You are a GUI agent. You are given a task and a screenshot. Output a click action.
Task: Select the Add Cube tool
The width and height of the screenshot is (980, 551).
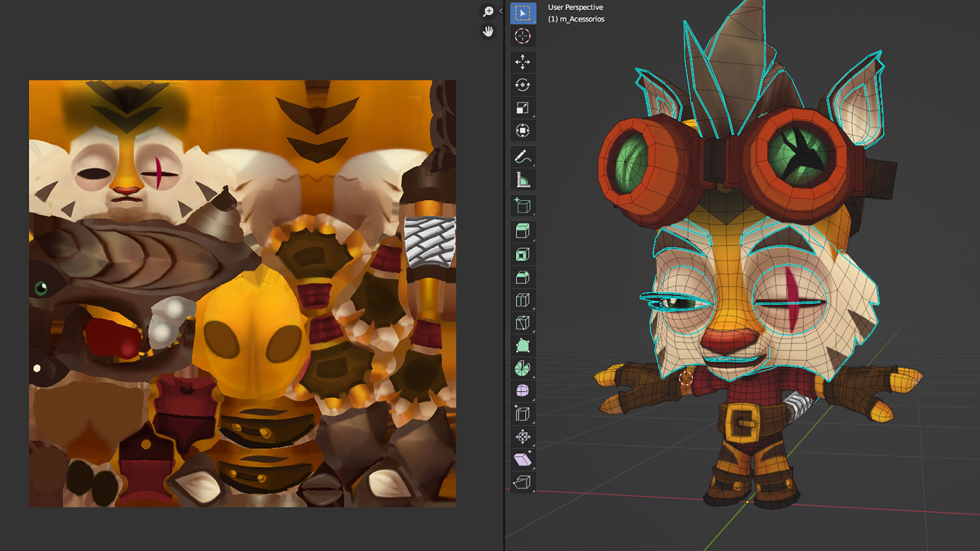click(522, 207)
